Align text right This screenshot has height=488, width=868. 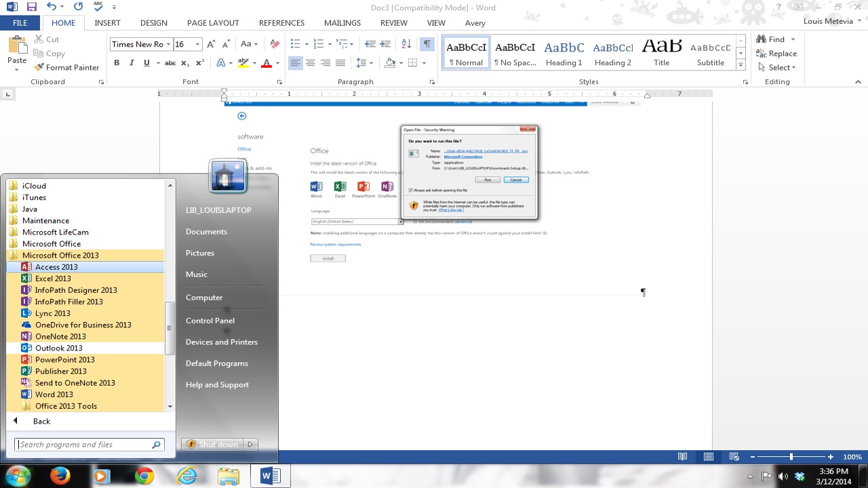[x=325, y=63]
